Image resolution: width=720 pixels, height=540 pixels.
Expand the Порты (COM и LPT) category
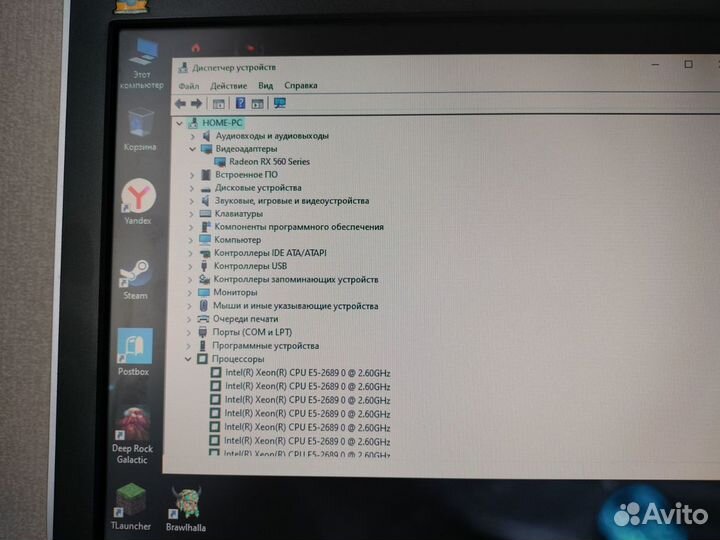189,332
